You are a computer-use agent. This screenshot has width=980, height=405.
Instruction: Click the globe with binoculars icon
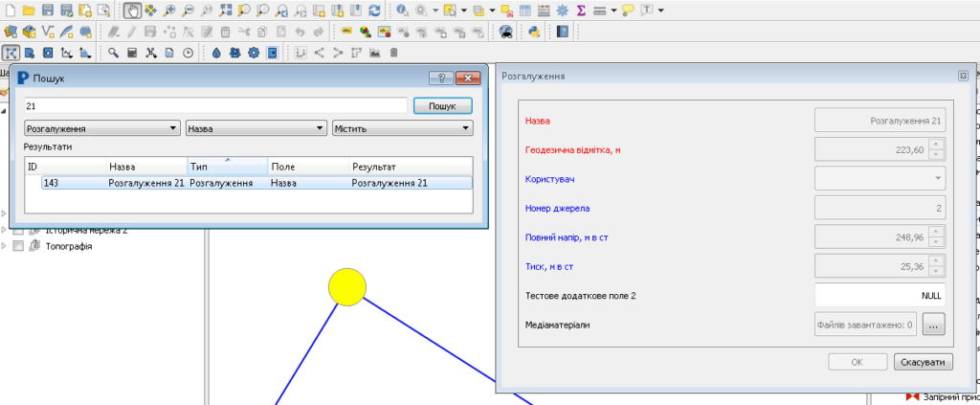click(x=506, y=32)
